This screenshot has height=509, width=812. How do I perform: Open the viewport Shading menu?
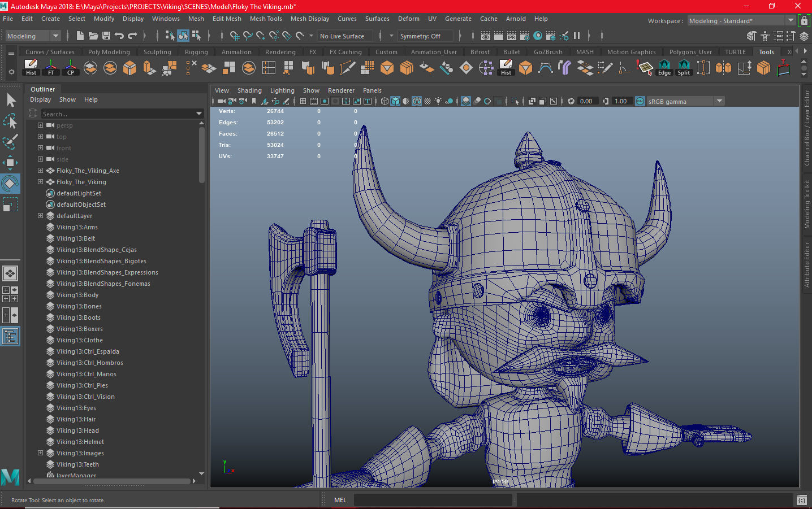(x=249, y=90)
